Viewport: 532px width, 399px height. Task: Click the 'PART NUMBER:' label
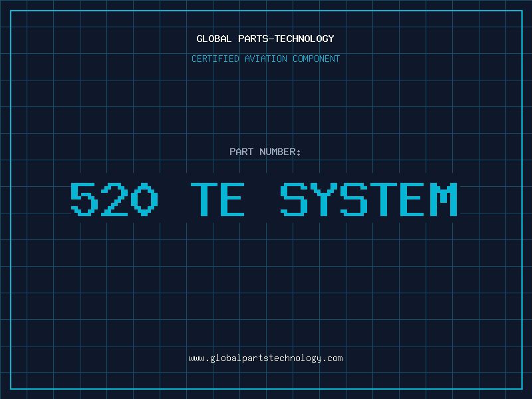(265, 152)
